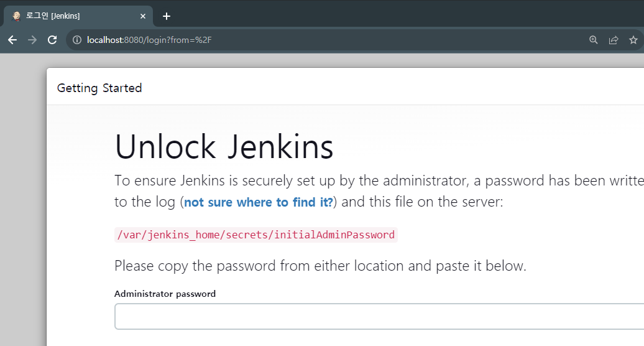Click the Getting Started header text

click(99, 88)
